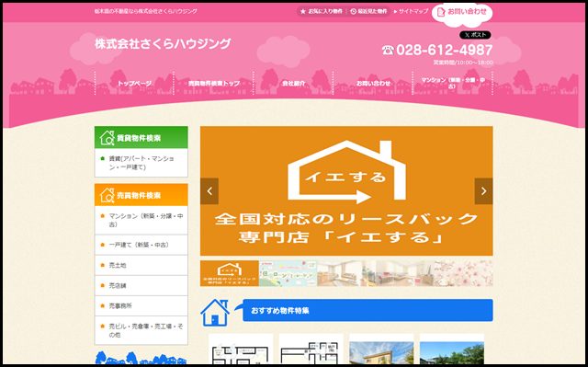
Task: Open the 売事務所 sidebar link
Action: coord(141,305)
